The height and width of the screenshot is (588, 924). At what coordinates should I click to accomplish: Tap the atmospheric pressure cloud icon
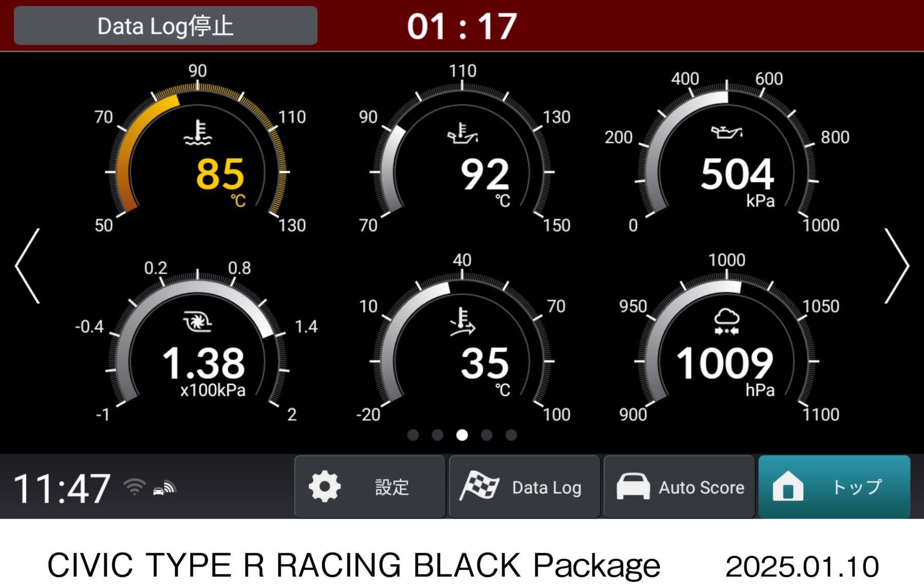pyautogui.click(x=727, y=322)
